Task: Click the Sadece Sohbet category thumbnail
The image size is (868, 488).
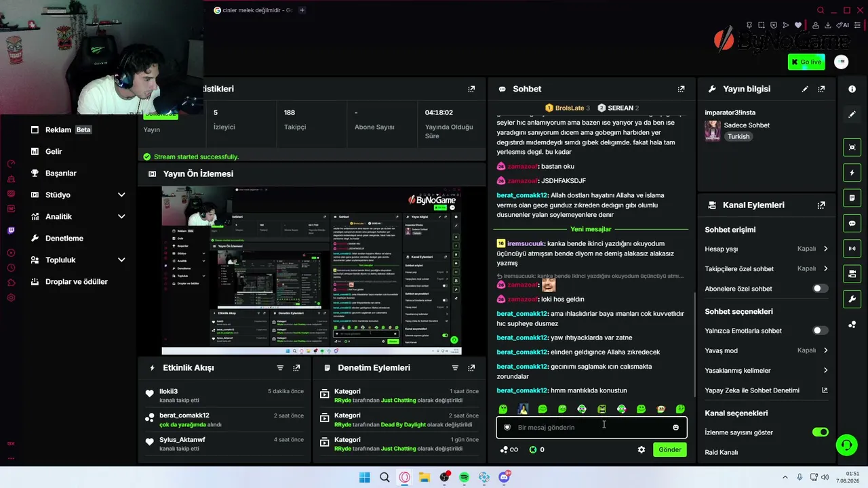Action: click(713, 130)
